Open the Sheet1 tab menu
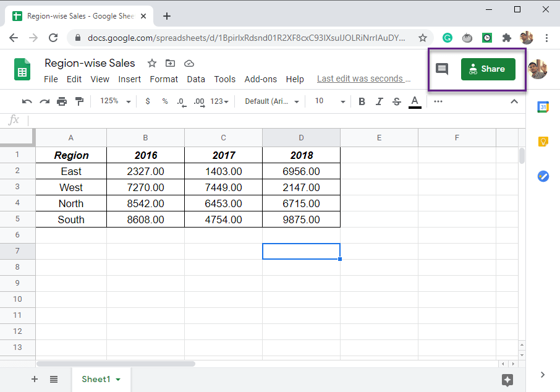 (x=118, y=379)
